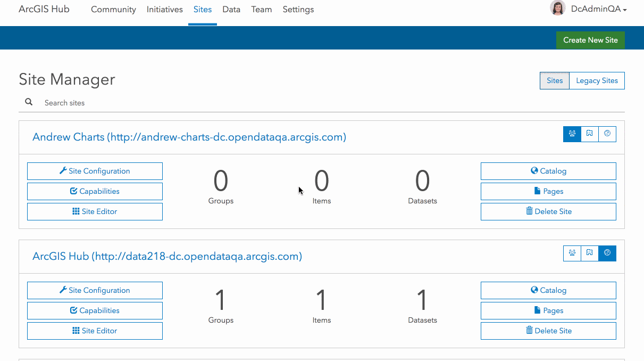Go to the Initiatives tab
This screenshot has height=361, width=644.
(164, 9)
